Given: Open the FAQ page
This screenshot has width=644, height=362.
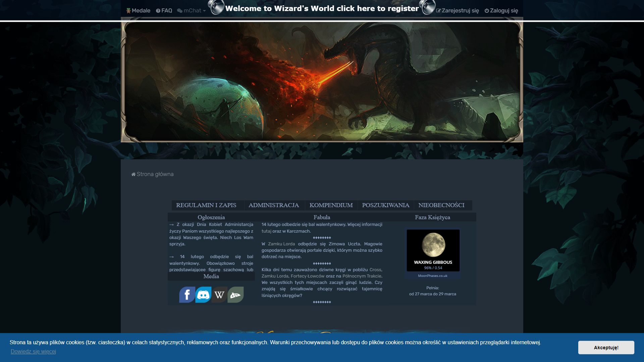Looking at the screenshot, I should click(x=164, y=11).
